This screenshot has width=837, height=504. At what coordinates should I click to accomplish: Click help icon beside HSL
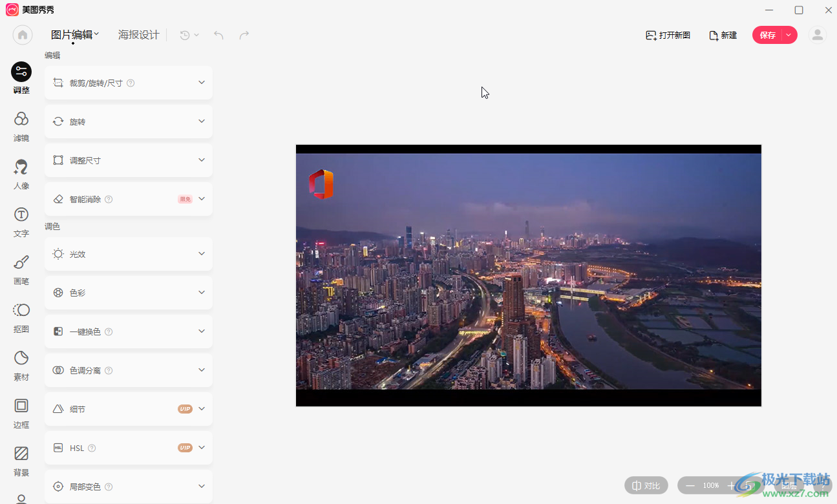(x=92, y=448)
